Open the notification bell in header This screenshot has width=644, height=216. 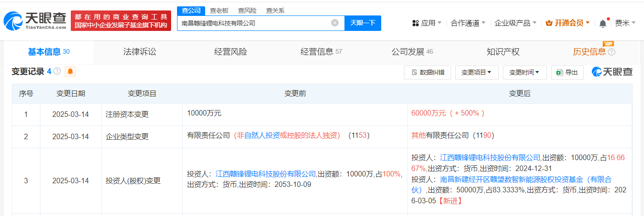tap(603, 23)
